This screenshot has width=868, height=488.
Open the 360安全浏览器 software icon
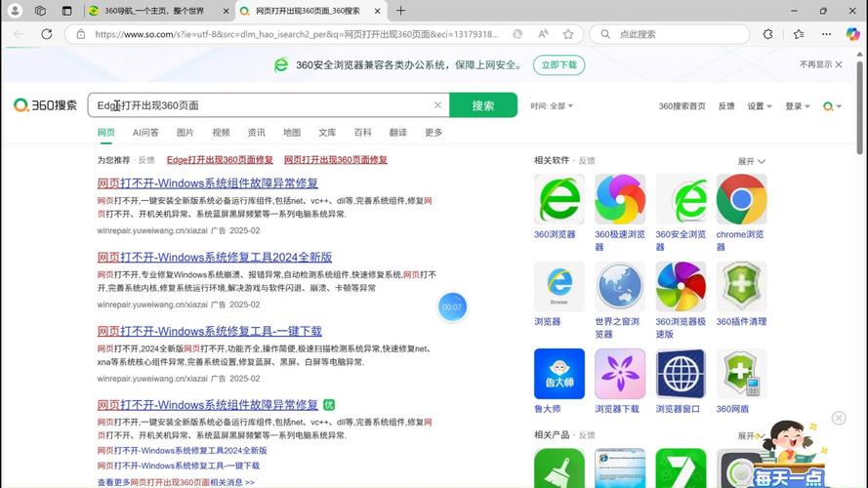[x=681, y=199]
